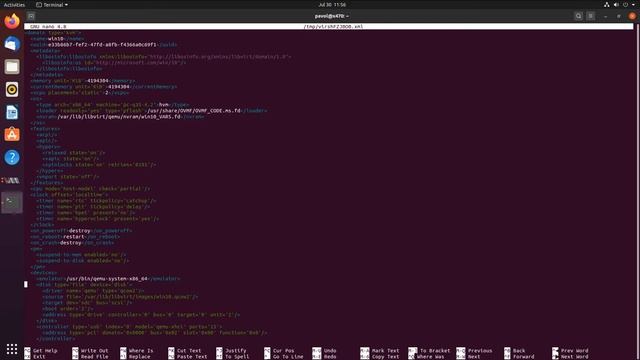Open Rhythmbox music player from the dock

(12, 89)
